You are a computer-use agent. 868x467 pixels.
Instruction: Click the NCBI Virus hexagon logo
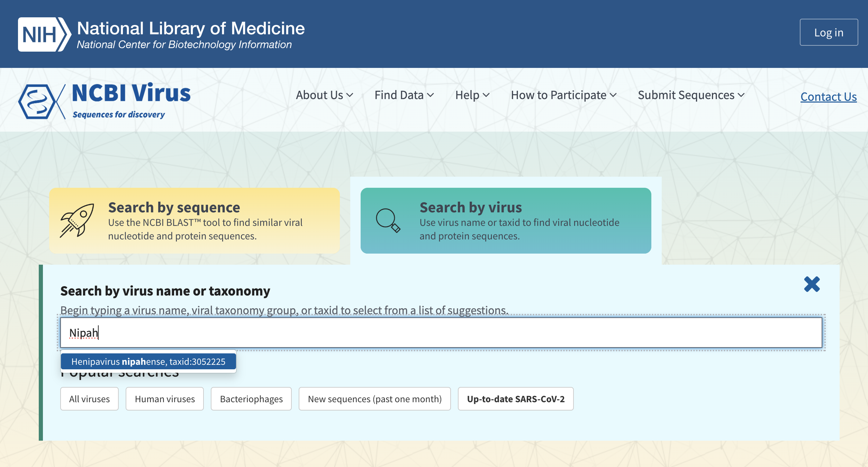pos(42,102)
